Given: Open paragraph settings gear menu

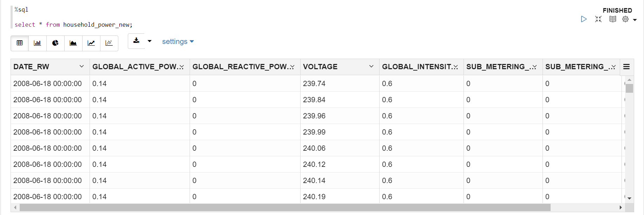Looking at the screenshot, I should pos(625,19).
